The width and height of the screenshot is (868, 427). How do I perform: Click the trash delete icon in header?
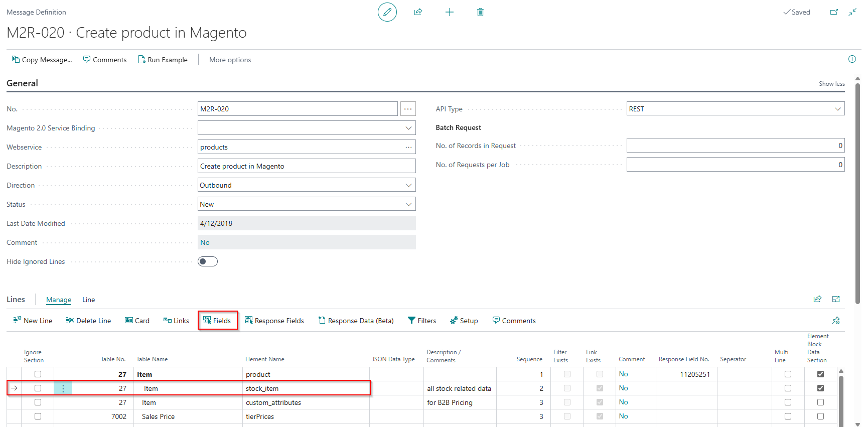[480, 12]
